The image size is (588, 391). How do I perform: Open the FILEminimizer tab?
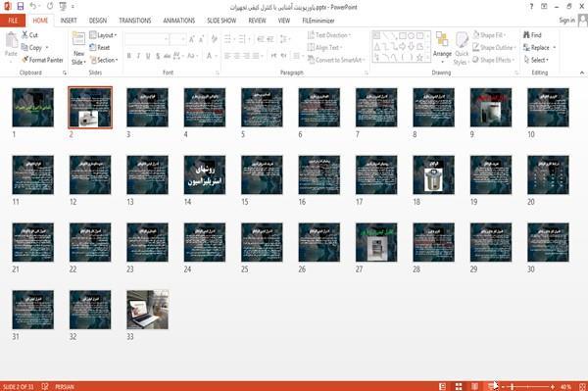coord(318,21)
